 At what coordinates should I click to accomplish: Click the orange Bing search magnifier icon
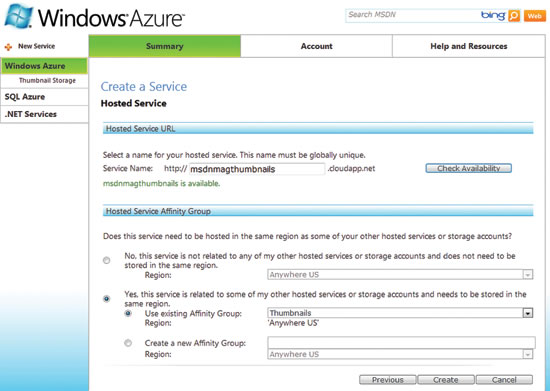[x=514, y=15]
